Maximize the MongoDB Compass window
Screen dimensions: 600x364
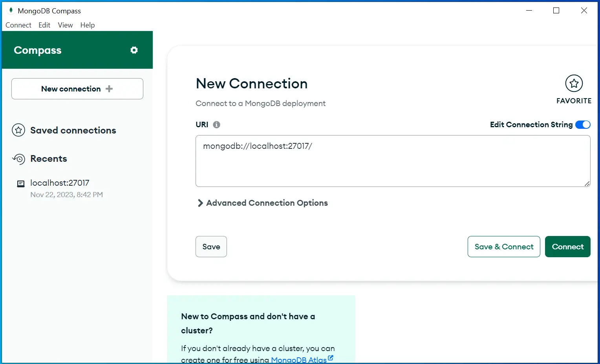pos(556,11)
